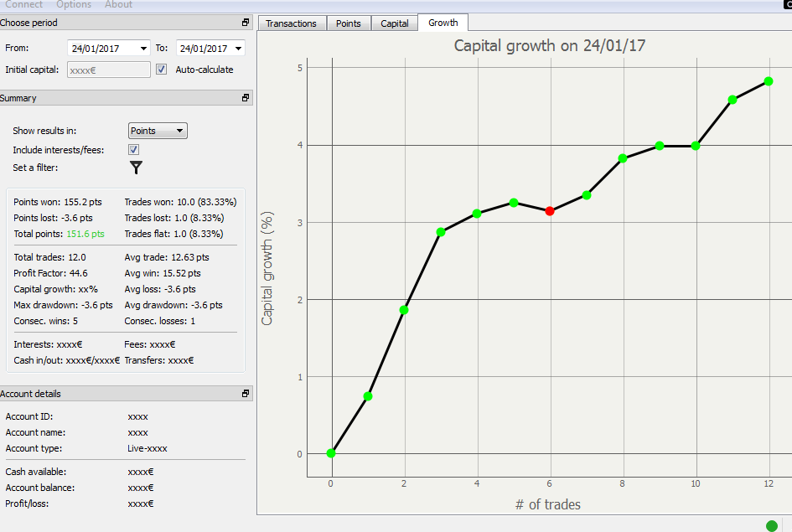Click the Total trades: 12.0 text
Screen dimensions: 792x532
(49, 257)
